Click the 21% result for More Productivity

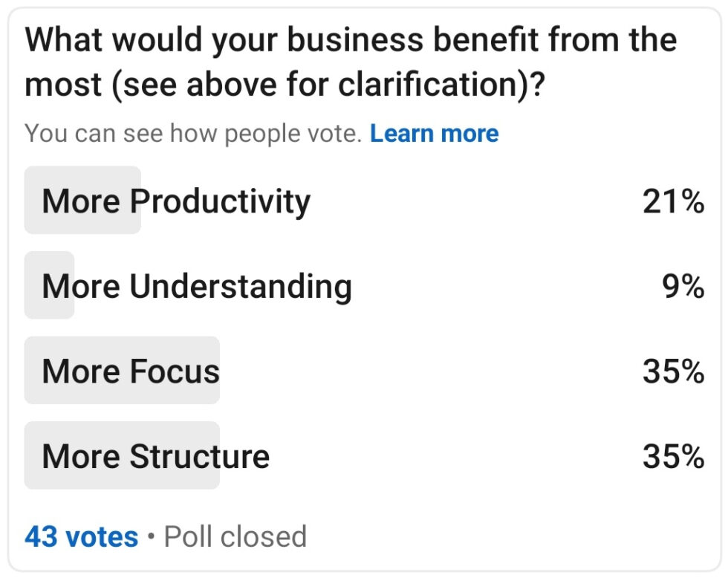672,201
